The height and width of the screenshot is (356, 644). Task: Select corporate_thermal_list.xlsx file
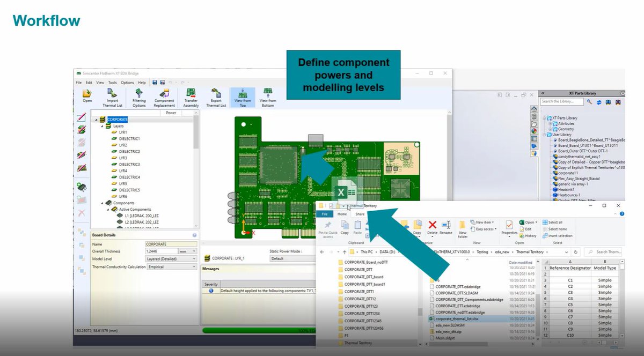456,318
